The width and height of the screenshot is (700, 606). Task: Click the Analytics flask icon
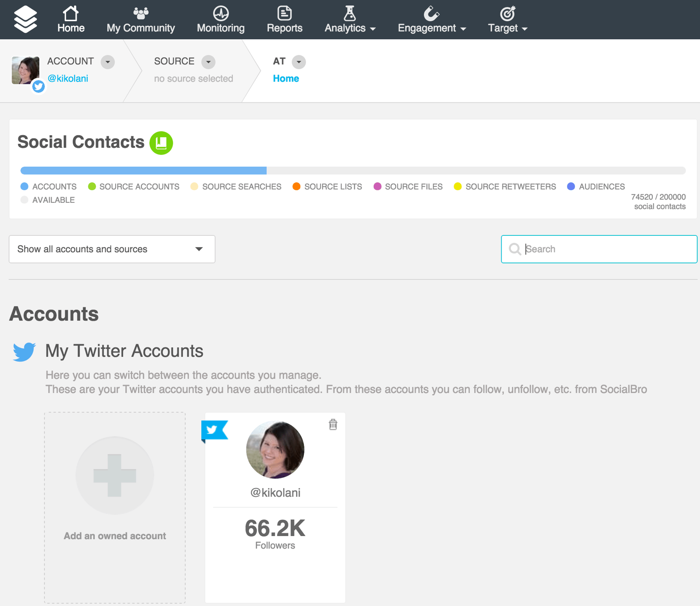(350, 13)
